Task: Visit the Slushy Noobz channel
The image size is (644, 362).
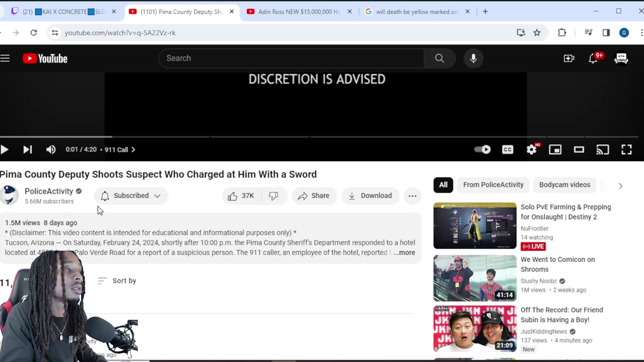Action: (539, 281)
